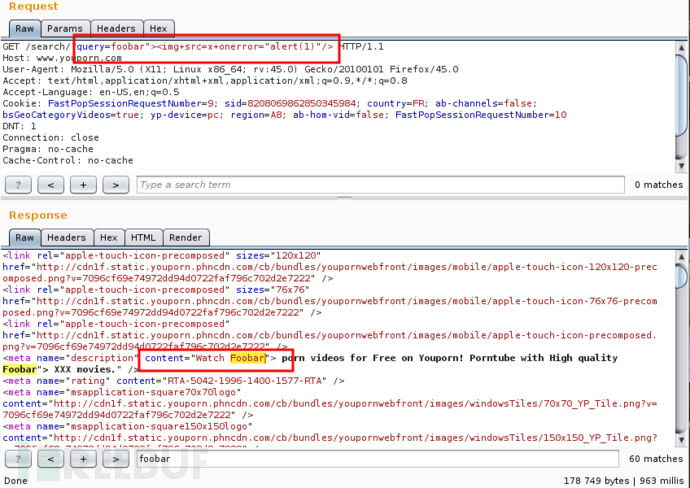This screenshot has height=488, width=690.
Task: Click the response search plus (+) options button
Action: pos(83,459)
